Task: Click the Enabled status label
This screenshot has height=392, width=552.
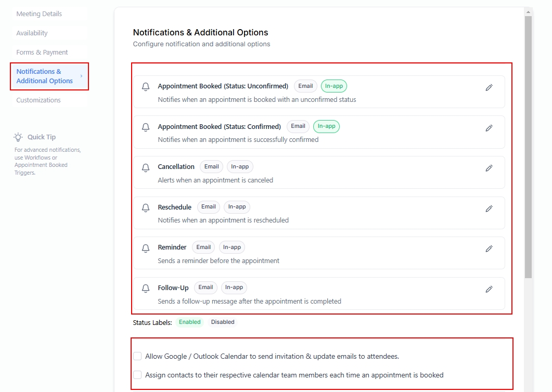Action: (x=189, y=322)
